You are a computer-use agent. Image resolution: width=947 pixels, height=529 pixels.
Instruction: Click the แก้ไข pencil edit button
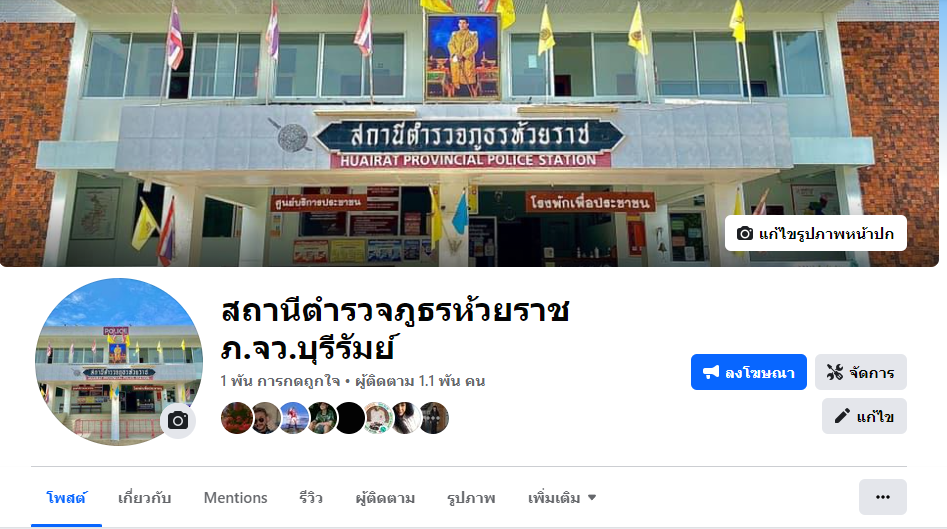864,416
